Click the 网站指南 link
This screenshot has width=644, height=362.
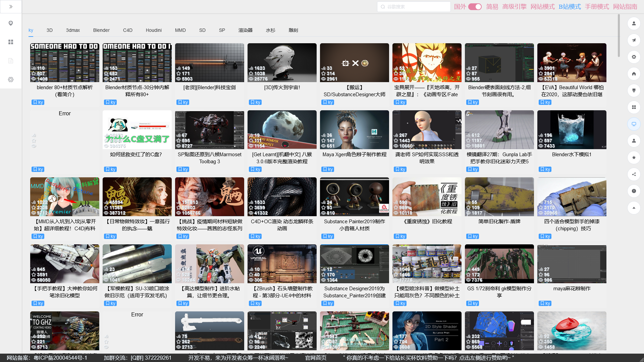click(625, 7)
